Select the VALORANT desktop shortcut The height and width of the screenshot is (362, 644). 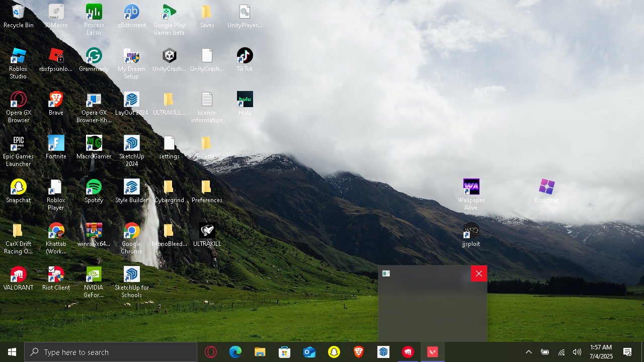(x=19, y=279)
